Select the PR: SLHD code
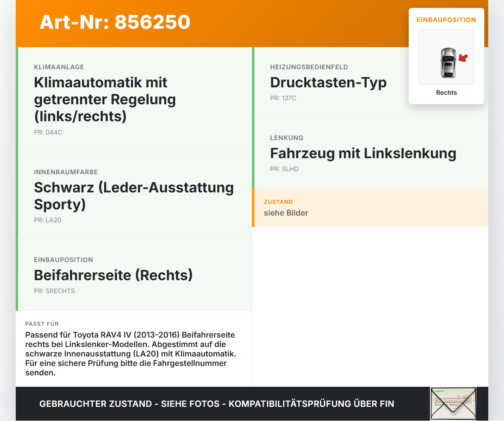 pos(284,169)
